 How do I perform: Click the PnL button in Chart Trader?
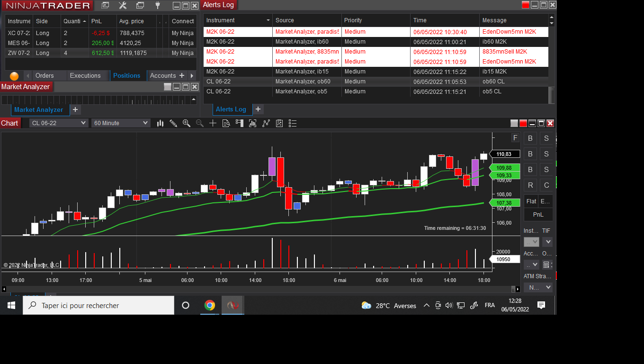(x=538, y=215)
